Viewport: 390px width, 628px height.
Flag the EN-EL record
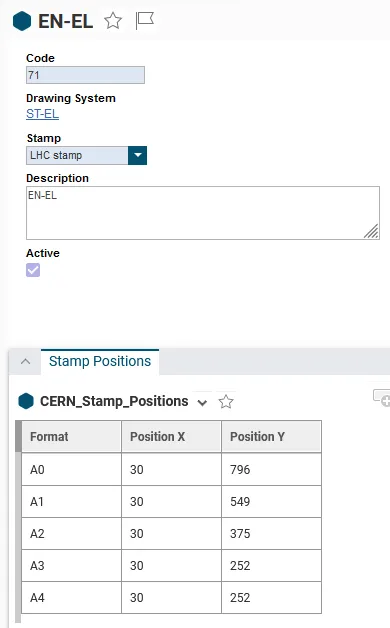pyautogui.click(x=144, y=20)
